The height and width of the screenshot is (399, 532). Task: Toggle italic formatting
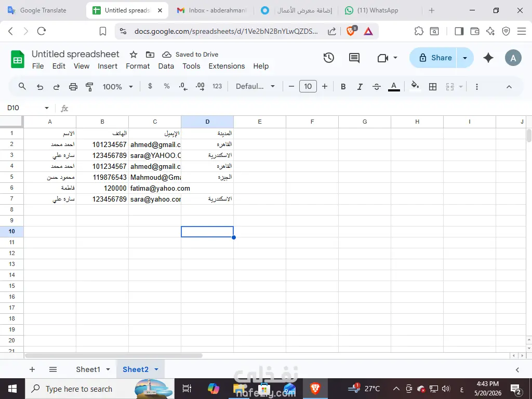point(360,87)
